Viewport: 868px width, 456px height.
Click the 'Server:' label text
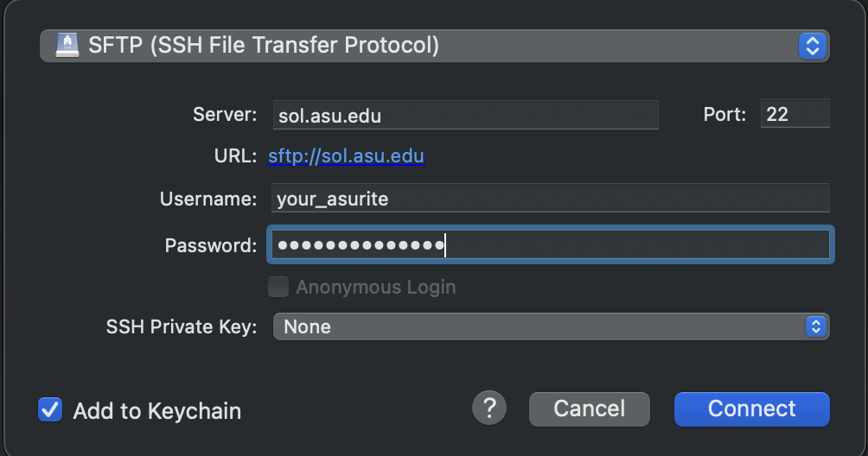(225, 114)
